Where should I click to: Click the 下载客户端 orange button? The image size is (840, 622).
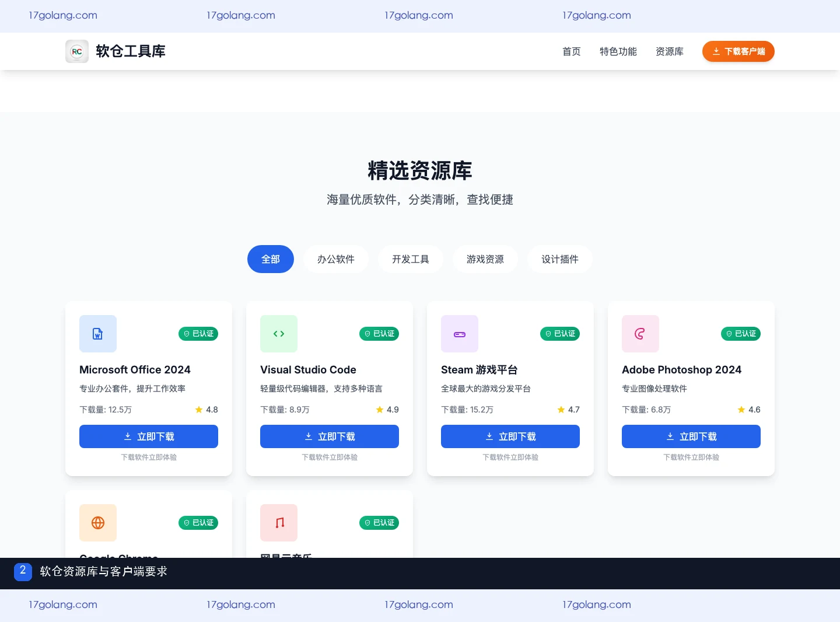click(x=738, y=51)
